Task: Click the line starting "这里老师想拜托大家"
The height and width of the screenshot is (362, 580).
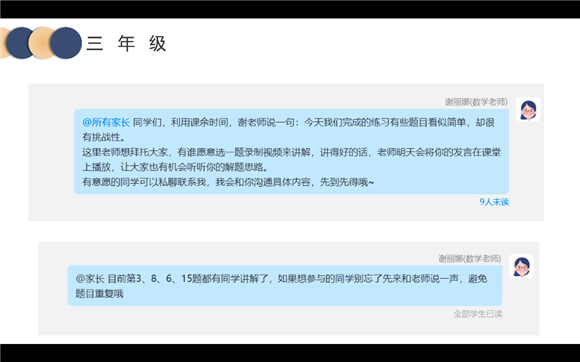Action: (291, 152)
